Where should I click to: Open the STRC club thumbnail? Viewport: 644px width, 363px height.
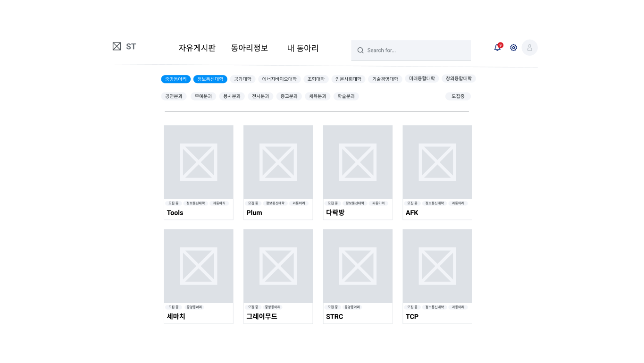click(358, 266)
